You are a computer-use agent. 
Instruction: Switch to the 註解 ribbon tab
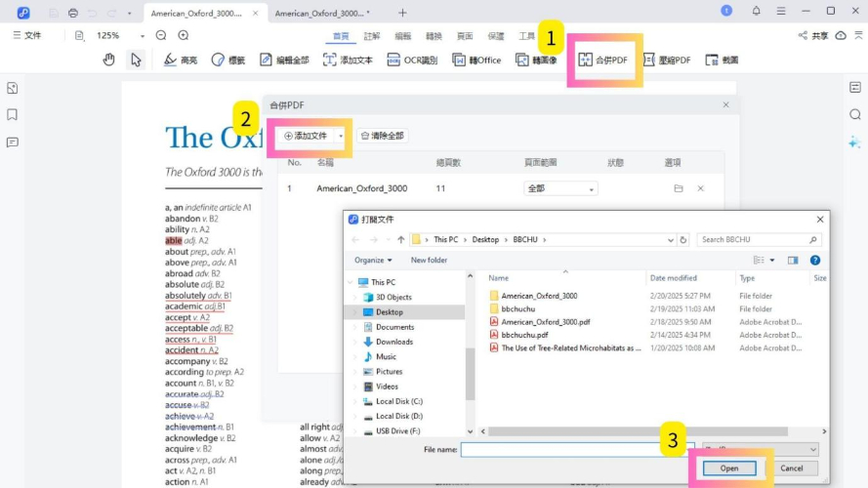[x=372, y=35]
